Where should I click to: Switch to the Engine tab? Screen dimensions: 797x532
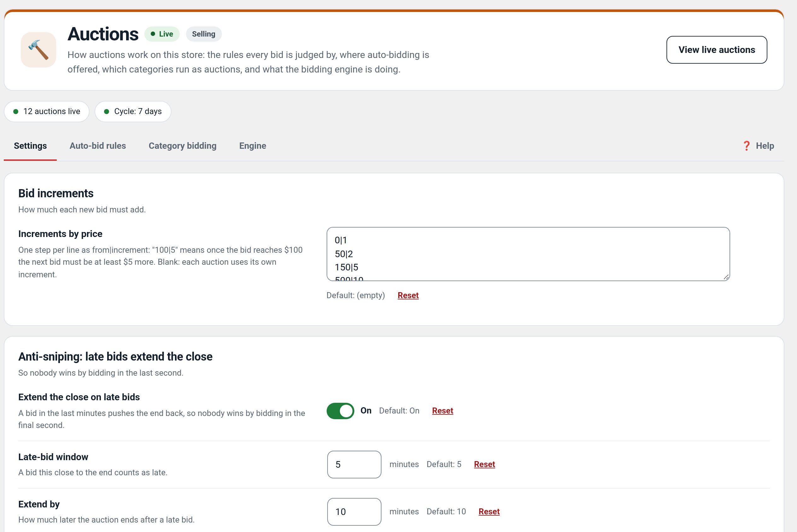(253, 146)
